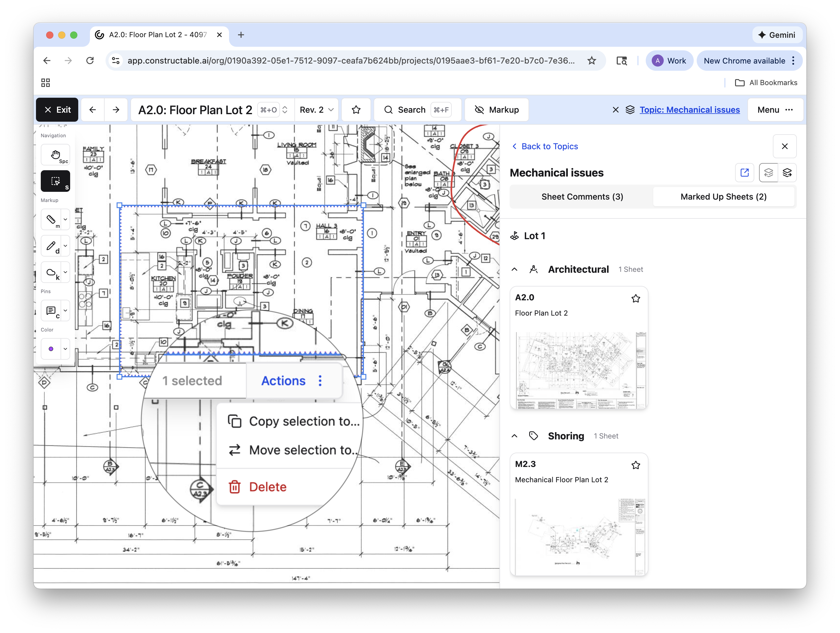Screen dimensions: 840x633
Task: Expand the cloud tool options dropdown
Action: pos(65,272)
